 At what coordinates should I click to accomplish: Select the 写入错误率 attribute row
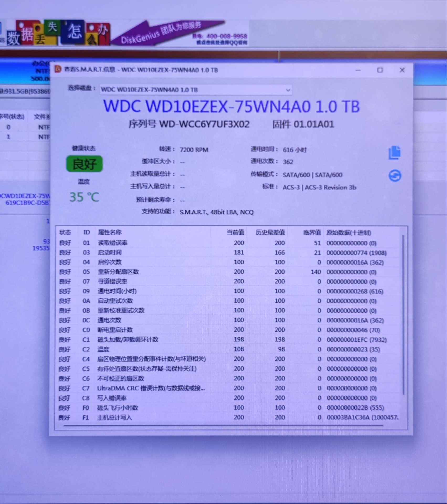229,398
